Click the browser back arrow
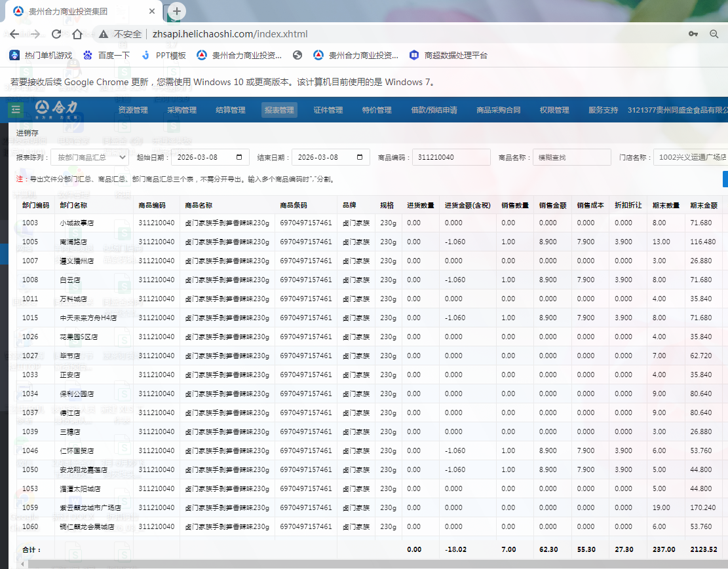Screen dimensions: 728x569 tap(14, 34)
